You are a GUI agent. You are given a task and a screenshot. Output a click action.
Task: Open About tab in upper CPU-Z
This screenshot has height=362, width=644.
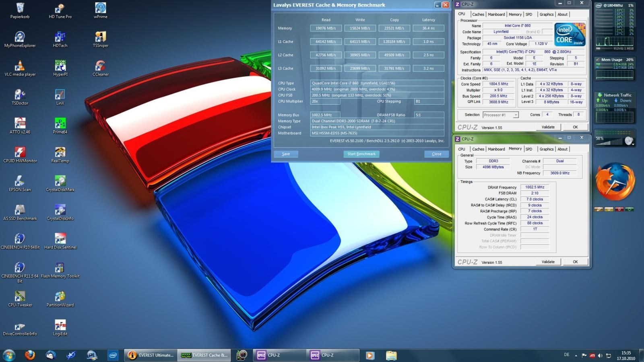point(562,14)
